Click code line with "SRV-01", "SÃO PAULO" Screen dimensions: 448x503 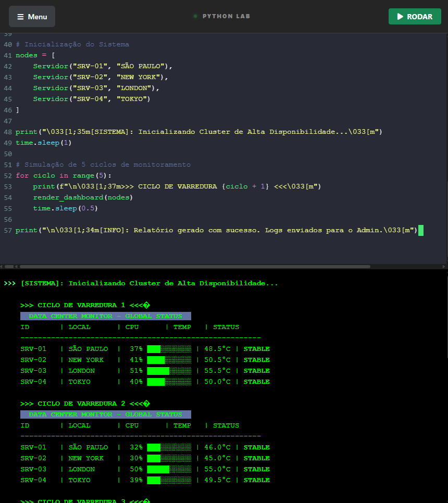pyautogui.click(x=103, y=66)
